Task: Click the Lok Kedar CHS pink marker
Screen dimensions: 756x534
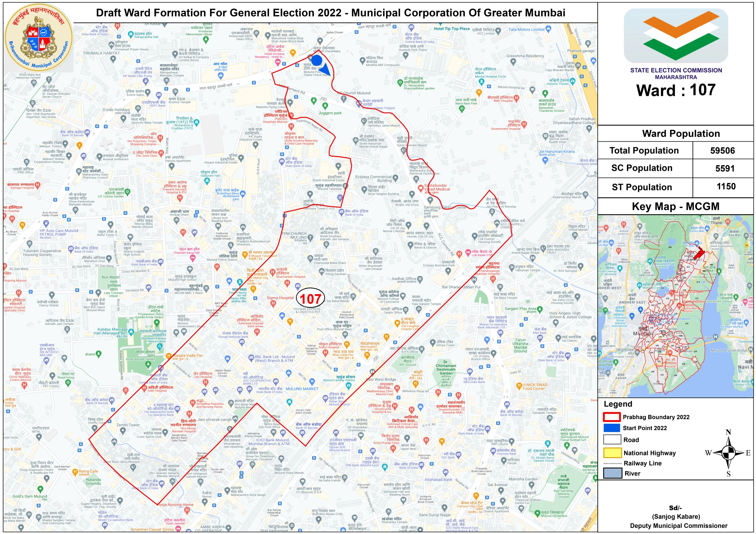Action: pos(468,253)
